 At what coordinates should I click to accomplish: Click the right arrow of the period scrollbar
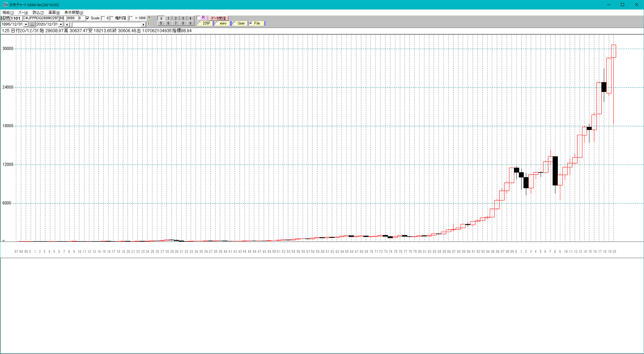pyautogui.click(x=143, y=25)
